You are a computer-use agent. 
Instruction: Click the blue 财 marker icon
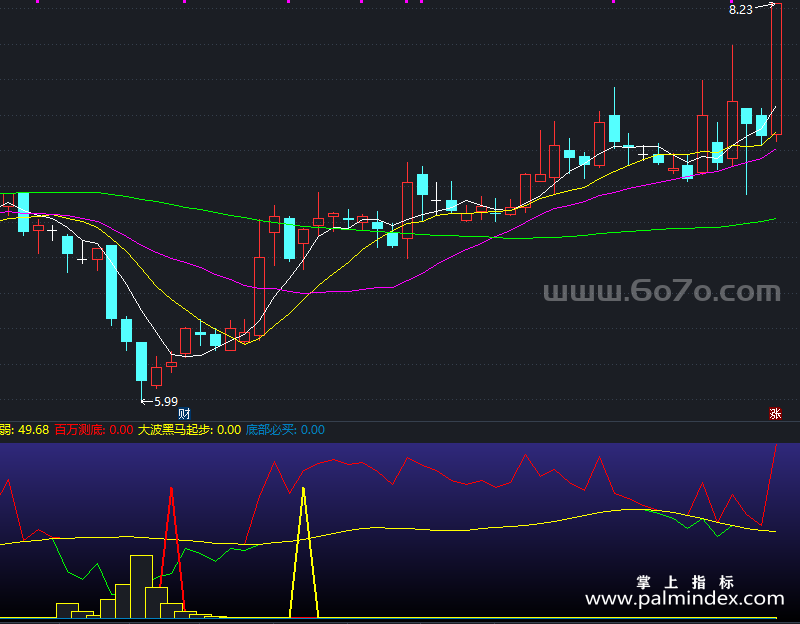[x=184, y=413]
